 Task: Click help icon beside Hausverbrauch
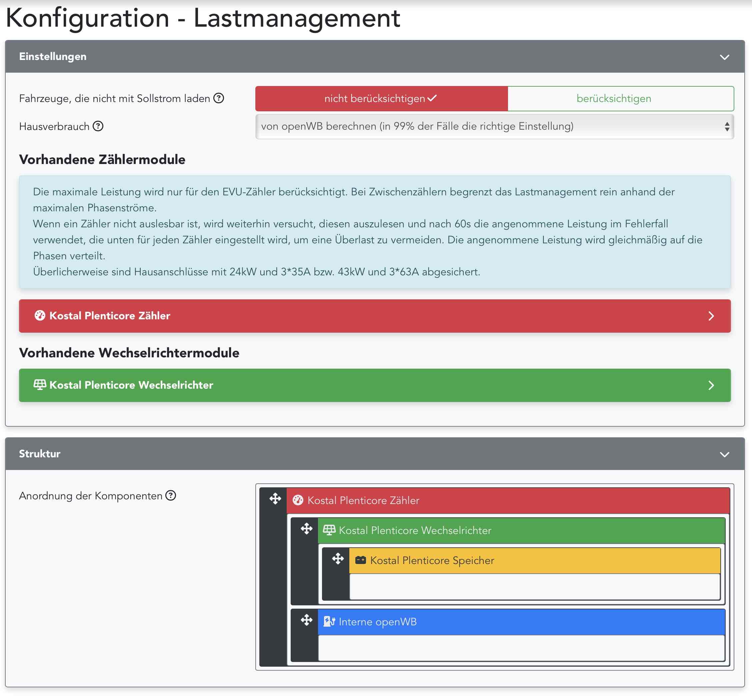coord(98,126)
